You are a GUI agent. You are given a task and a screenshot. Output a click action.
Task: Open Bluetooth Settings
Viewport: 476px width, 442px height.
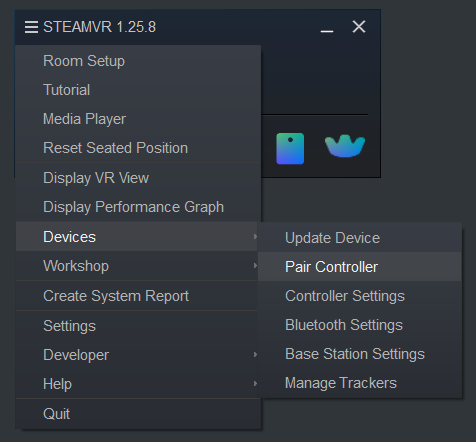pyautogui.click(x=360, y=325)
